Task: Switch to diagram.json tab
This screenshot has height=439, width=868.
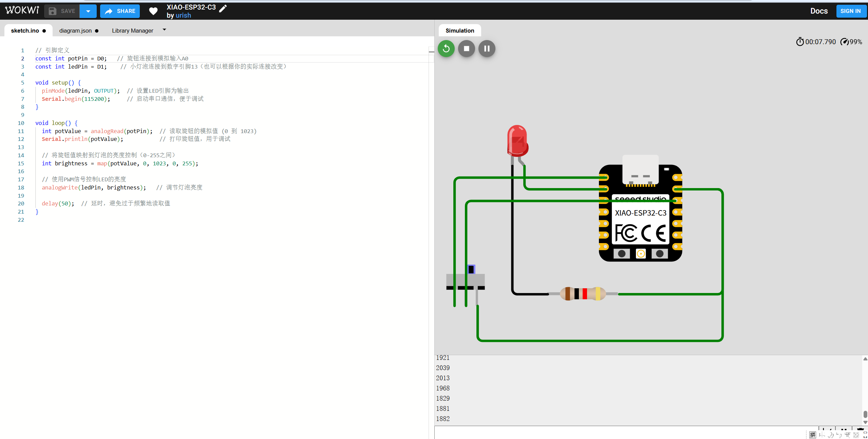Action: click(x=78, y=31)
